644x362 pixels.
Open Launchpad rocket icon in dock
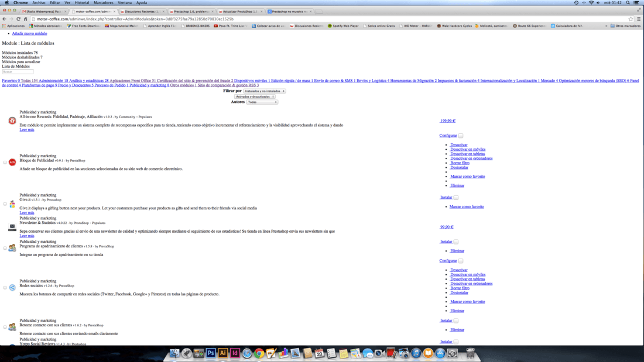(x=186, y=353)
